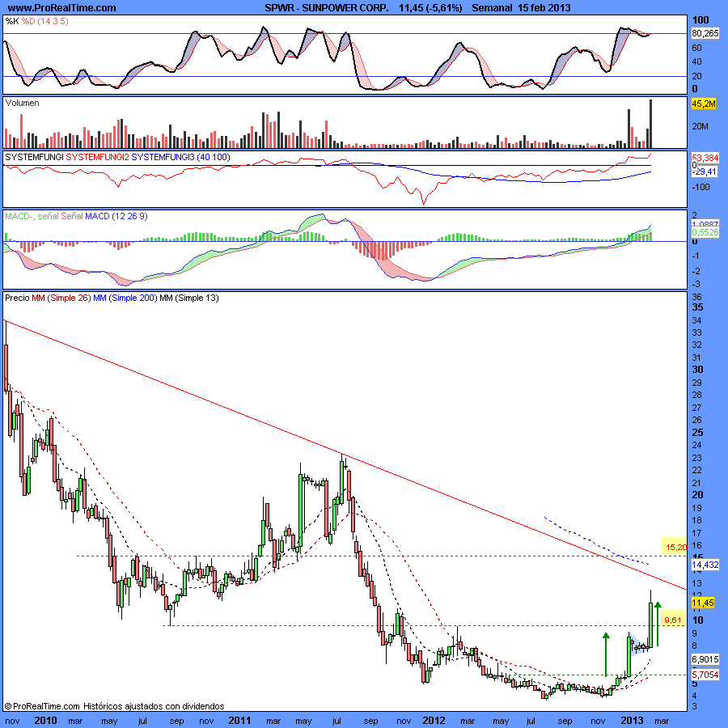The image size is (728, 728).
Task: Select the Volumen panel label
Action: tap(23, 103)
